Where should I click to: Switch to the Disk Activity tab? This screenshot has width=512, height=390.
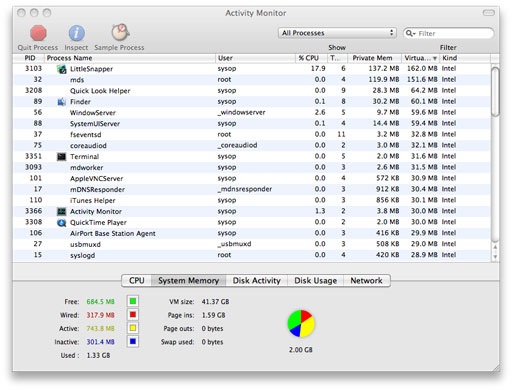point(257,281)
